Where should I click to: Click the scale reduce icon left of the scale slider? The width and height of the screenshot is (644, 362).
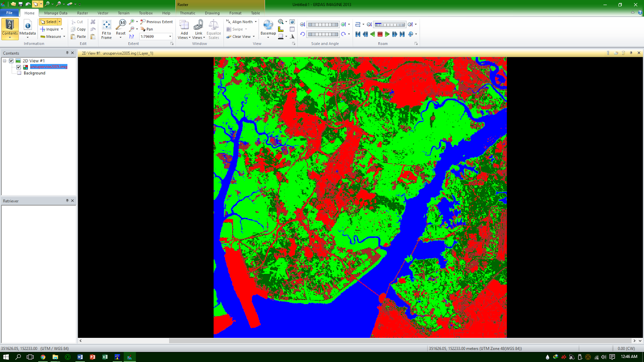(x=302, y=25)
